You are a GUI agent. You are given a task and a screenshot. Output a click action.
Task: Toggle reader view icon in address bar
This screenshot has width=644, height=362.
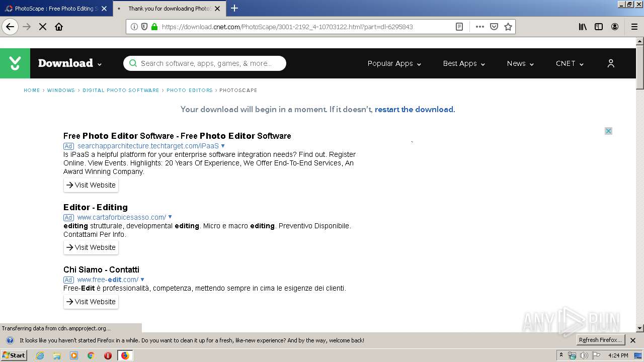(x=459, y=27)
